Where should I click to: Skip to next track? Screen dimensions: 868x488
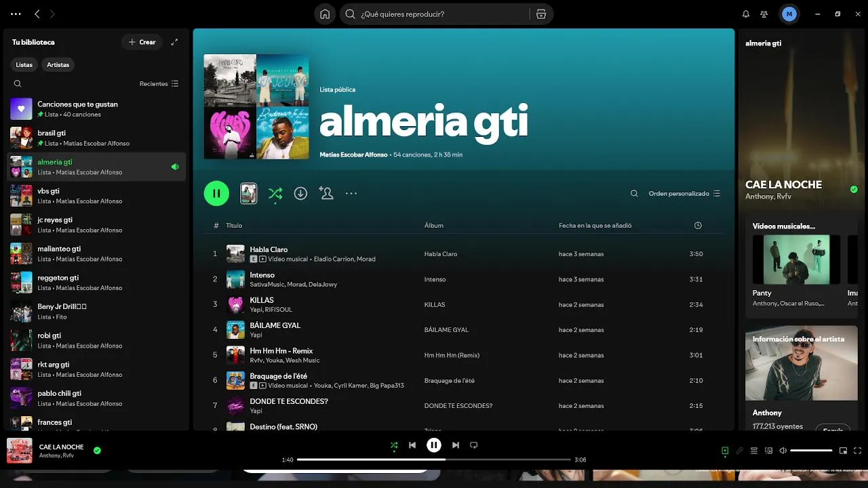[456, 445]
